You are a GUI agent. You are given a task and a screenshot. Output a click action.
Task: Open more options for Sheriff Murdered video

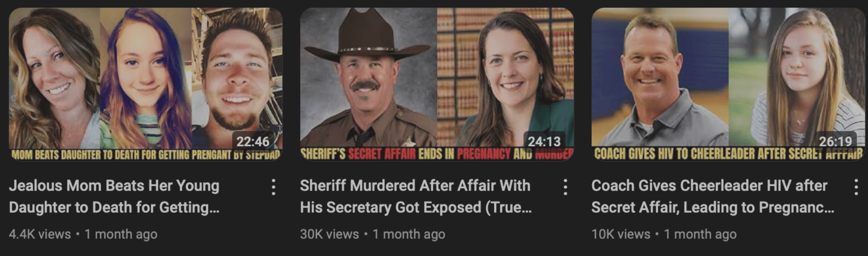(x=565, y=187)
